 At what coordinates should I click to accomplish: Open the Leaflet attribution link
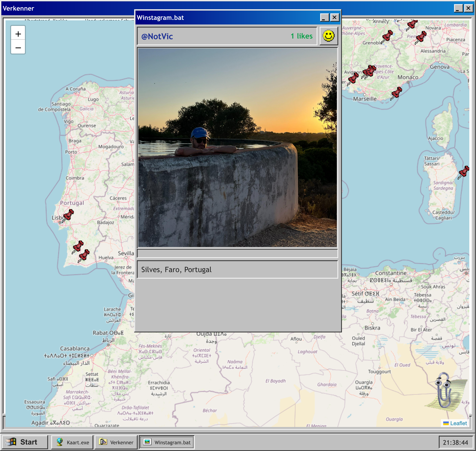[458, 423]
